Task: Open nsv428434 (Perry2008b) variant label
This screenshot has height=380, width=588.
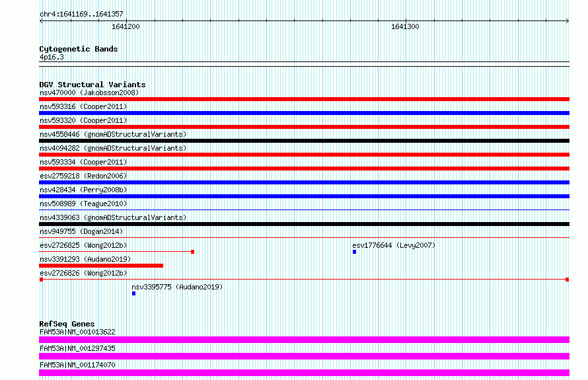Action: click(x=83, y=190)
